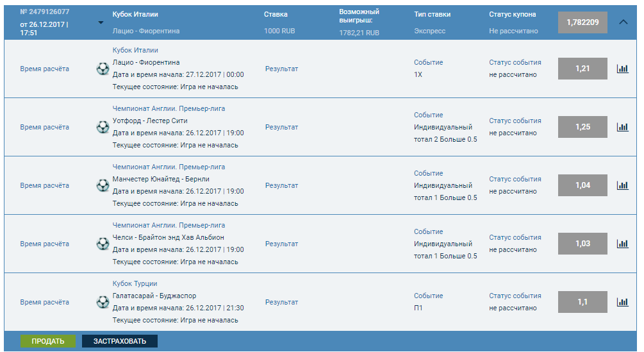Click Индивидуальный тотал 2 Больше 0.5

[445, 133]
